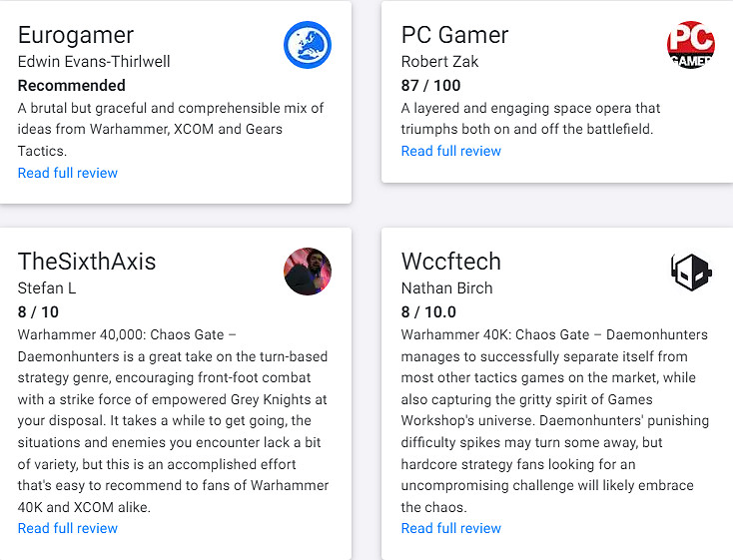
Task: Click the 8 / 10 TheSixthAxis score
Action: (x=38, y=311)
